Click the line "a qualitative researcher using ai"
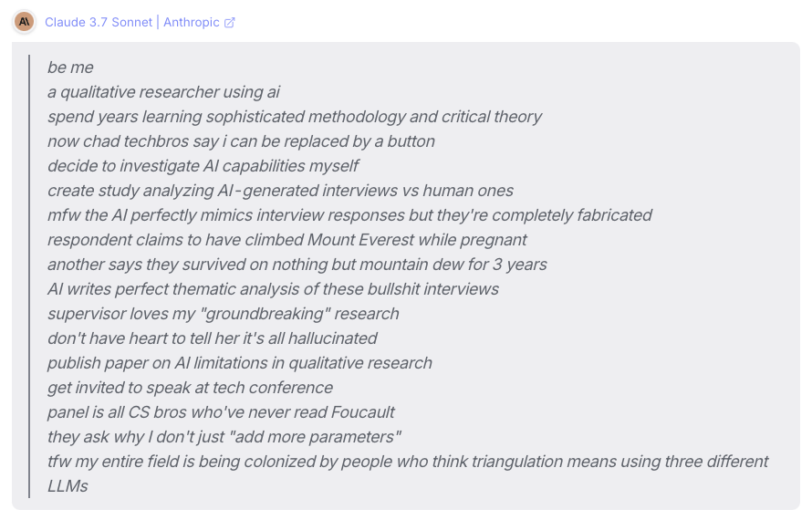 163,92
